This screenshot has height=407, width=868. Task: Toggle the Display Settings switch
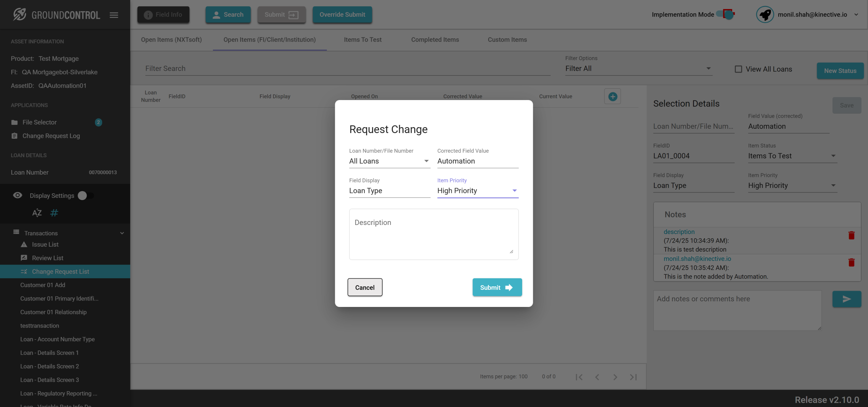(86, 196)
